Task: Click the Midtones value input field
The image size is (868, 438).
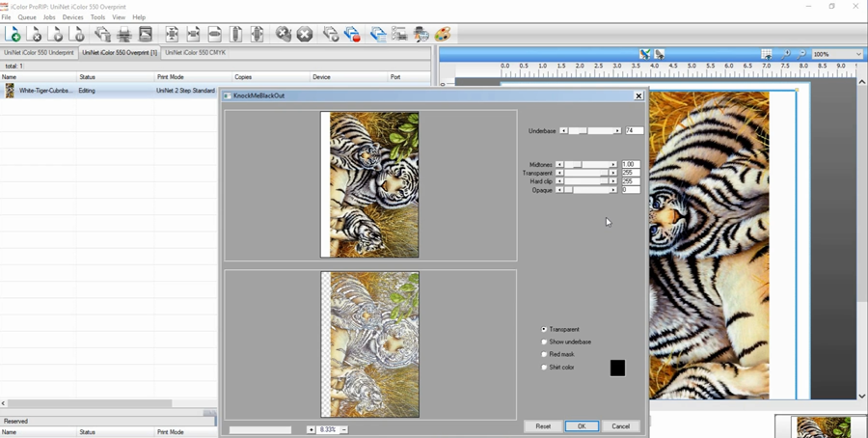Action: (630, 165)
